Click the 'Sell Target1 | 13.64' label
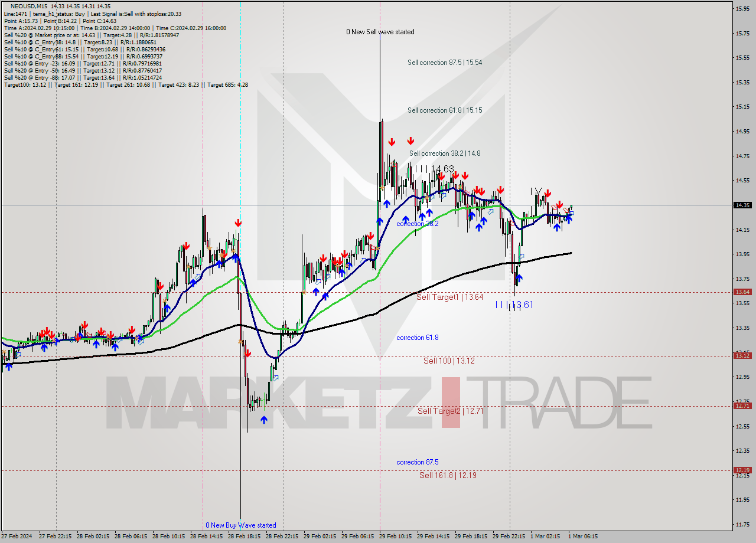The height and width of the screenshot is (543, 756). 450,297
